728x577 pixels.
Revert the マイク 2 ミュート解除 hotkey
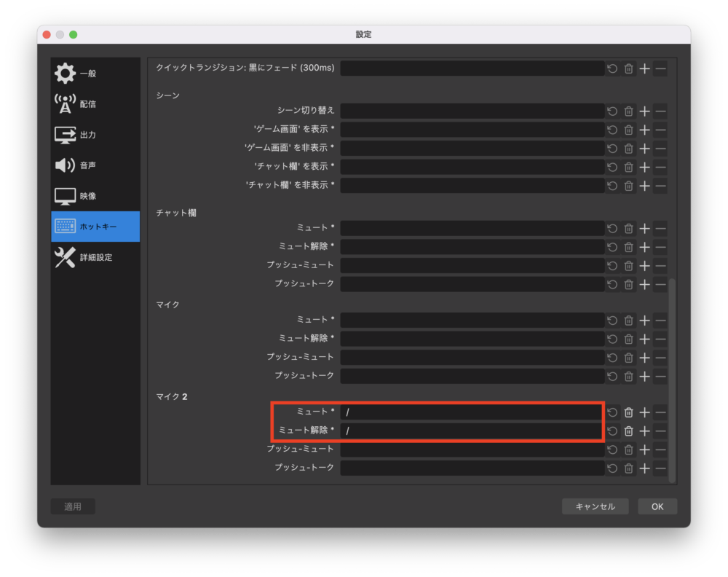coord(612,431)
